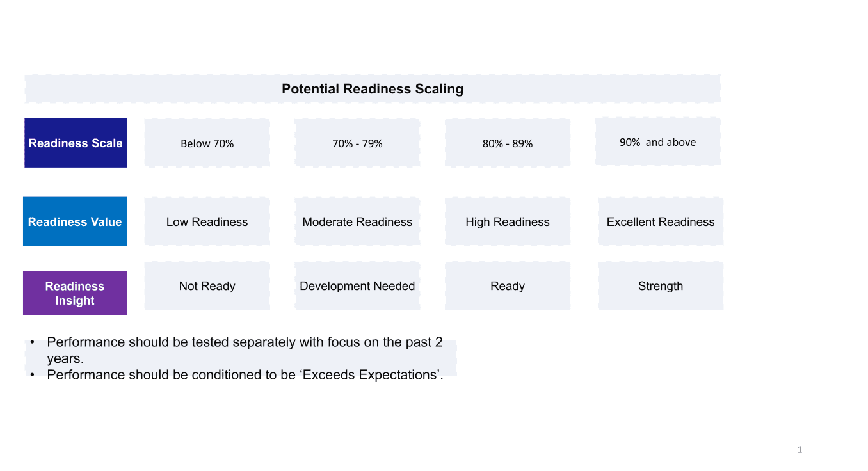Select the Ready insight box
Viewport: 868px width, 471px height.
(508, 285)
